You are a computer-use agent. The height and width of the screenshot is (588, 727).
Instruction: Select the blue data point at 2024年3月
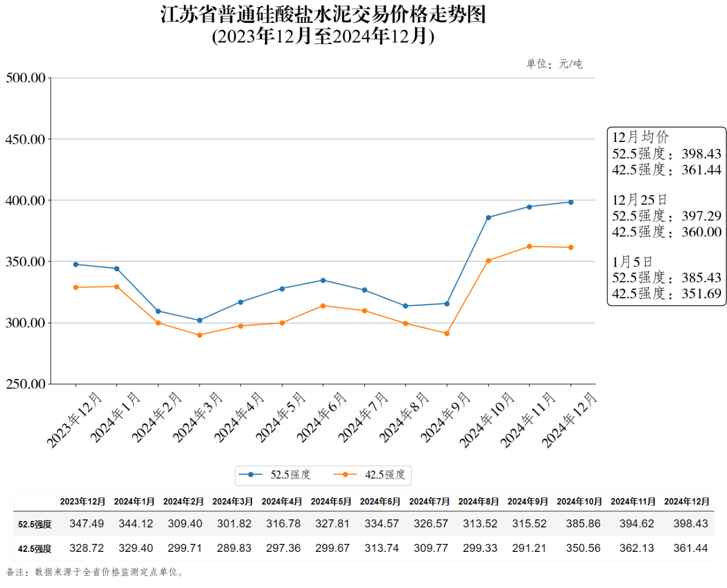(199, 320)
